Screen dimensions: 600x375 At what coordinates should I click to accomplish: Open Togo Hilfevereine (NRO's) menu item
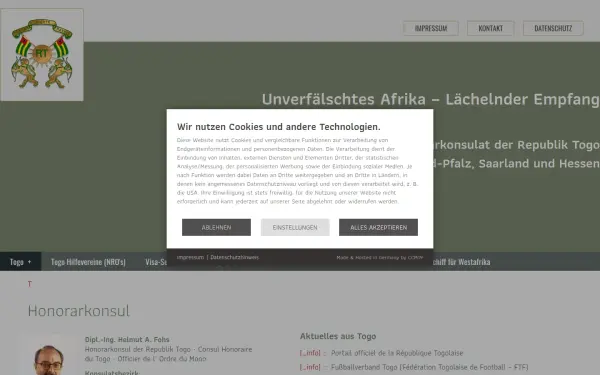click(88, 262)
